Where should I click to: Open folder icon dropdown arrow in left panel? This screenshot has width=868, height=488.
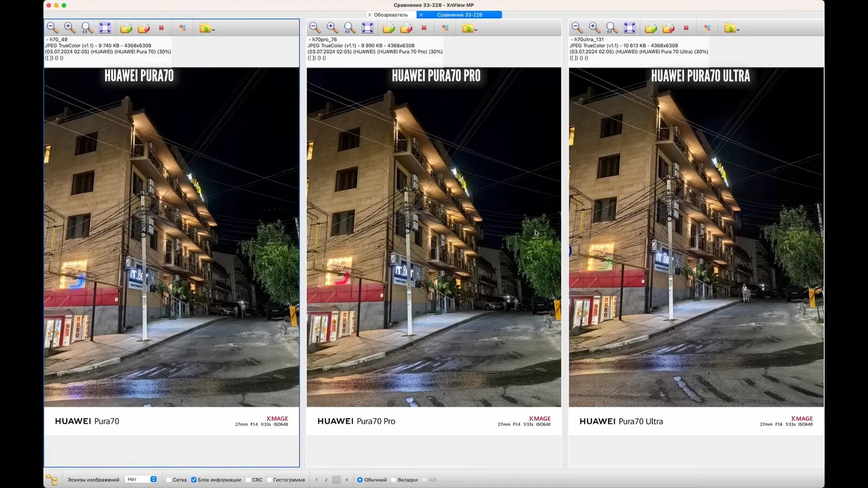coord(213,29)
